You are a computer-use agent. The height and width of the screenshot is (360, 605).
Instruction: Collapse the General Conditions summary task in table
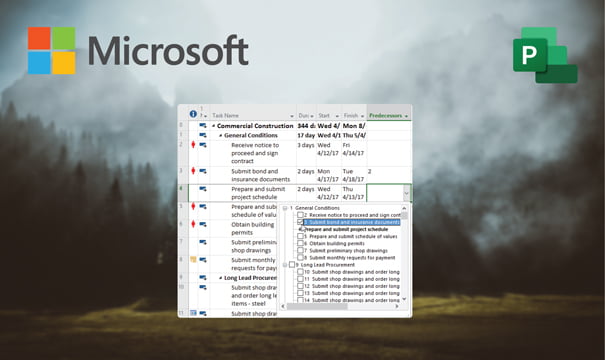(x=221, y=135)
